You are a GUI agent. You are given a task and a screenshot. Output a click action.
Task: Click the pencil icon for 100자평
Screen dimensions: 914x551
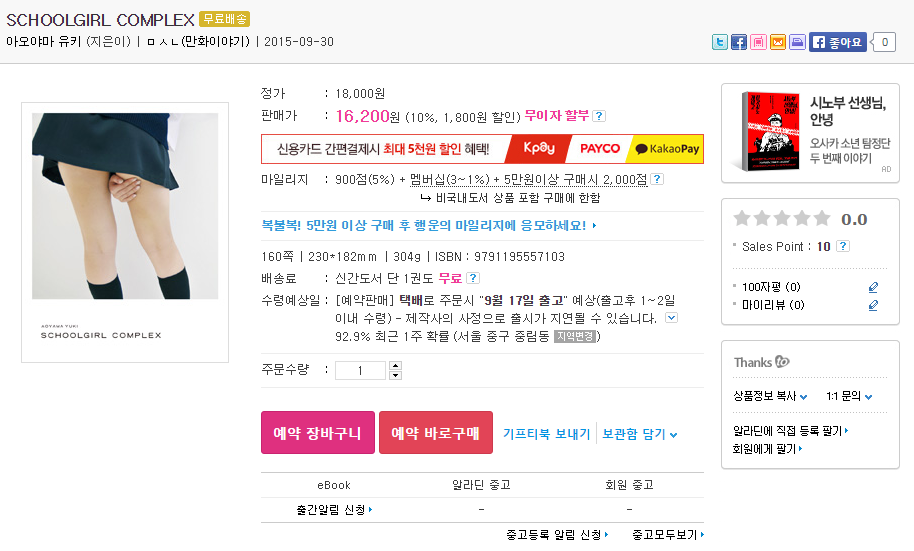tap(873, 287)
